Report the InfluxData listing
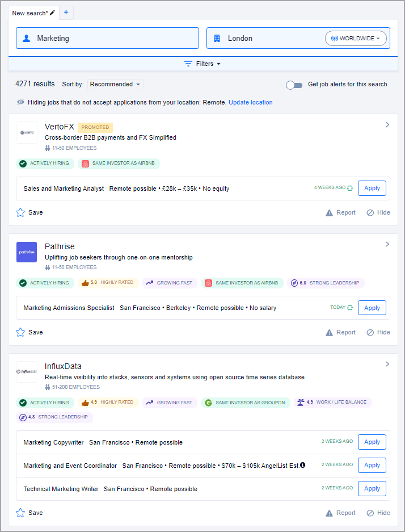The image size is (405, 532). coord(340,513)
